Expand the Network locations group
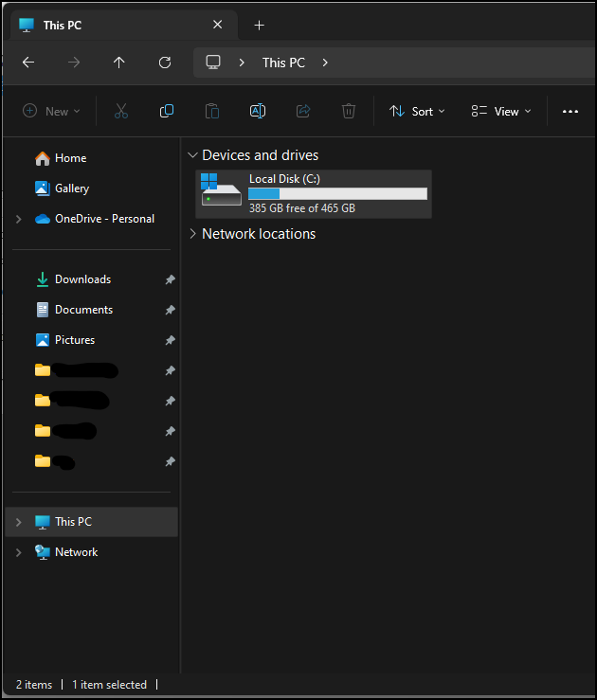The width and height of the screenshot is (597, 700). point(192,233)
